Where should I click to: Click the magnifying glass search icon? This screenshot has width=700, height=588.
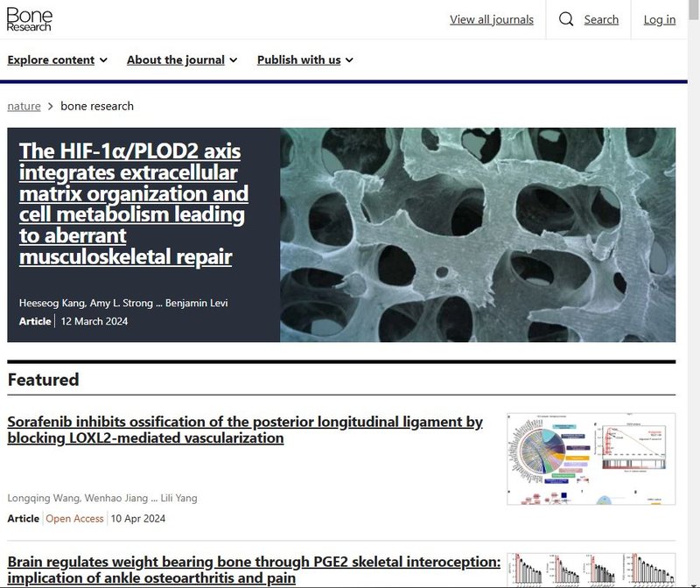566,19
